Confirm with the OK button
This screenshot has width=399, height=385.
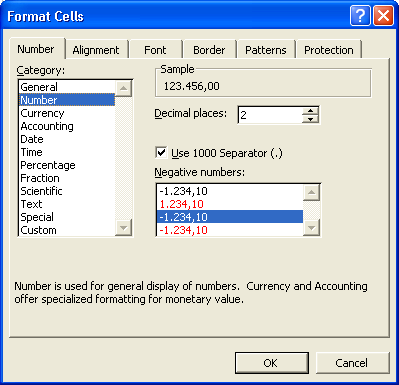coord(272,363)
